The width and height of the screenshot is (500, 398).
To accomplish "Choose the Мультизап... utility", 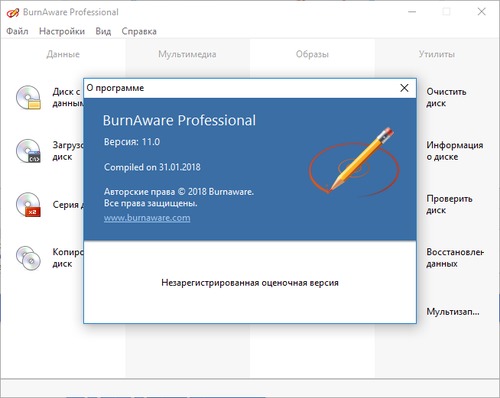I will [453, 312].
